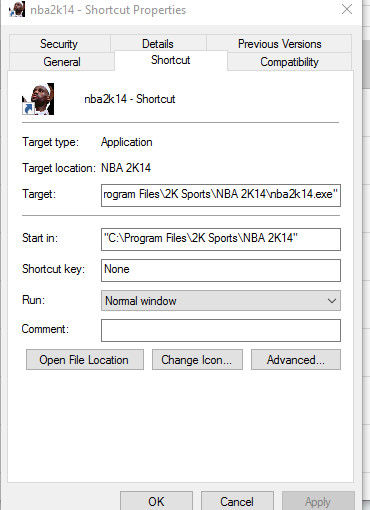This screenshot has height=510, width=370.
Task: Expand the Run window mode dropdown
Action: click(x=221, y=301)
